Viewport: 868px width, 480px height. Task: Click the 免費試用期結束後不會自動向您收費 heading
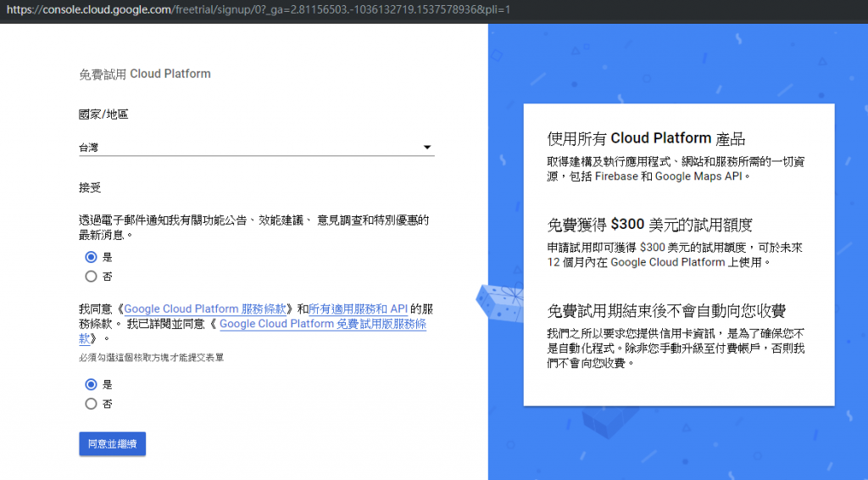(666, 310)
